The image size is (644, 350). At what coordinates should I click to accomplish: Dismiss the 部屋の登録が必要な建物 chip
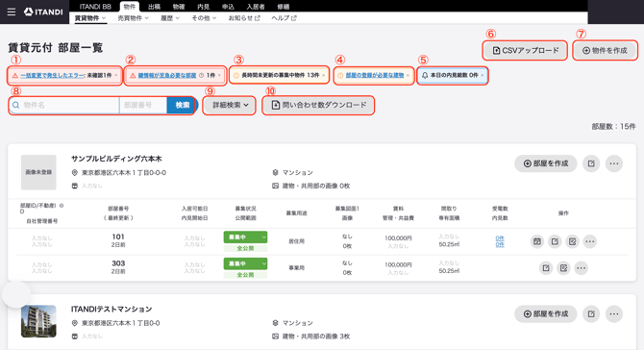408,76
